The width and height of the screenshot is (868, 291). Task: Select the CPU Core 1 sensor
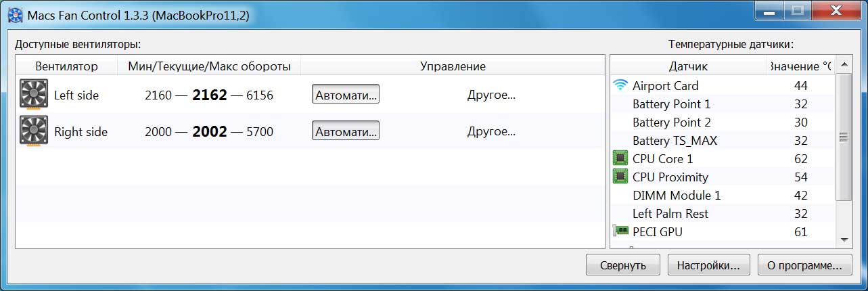point(723,158)
